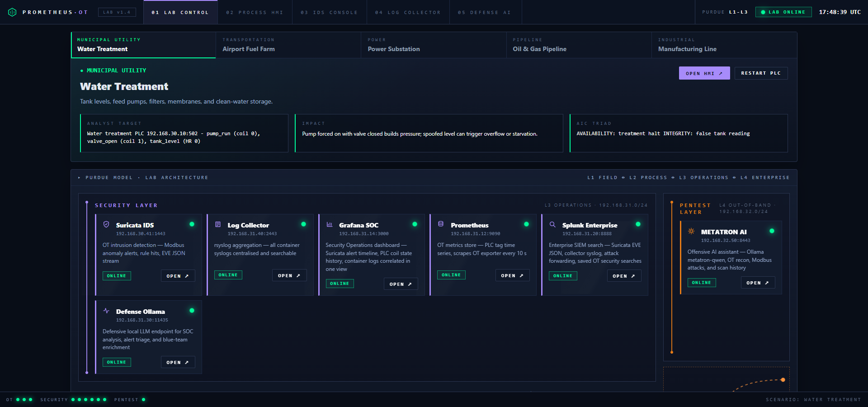868x407 pixels.
Task: Click the METATRON AI Online badge
Action: [x=702, y=283]
